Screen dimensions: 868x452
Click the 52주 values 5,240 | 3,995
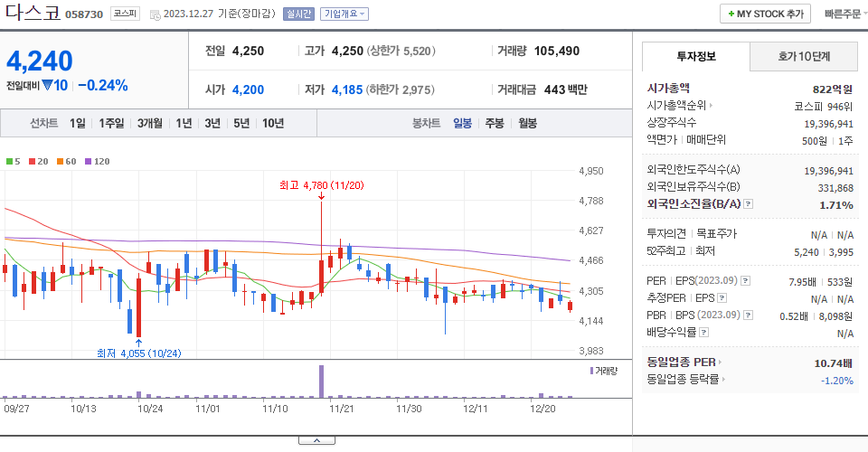pyautogui.click(x=824, y=252)
